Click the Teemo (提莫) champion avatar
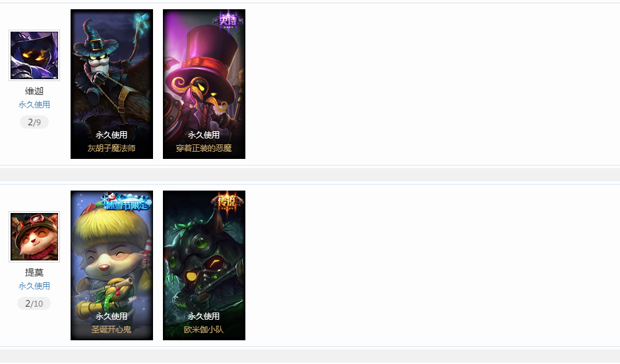This screenshot has height=364, width=620. [x=34, y=237]
